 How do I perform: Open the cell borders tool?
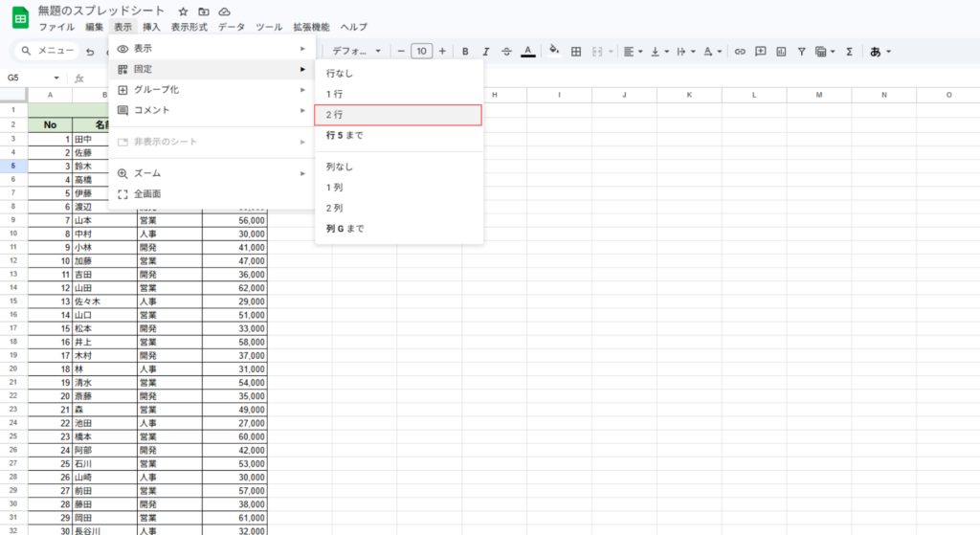tap(576, 52)
